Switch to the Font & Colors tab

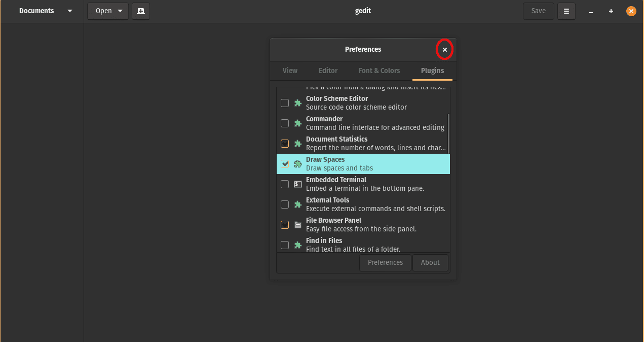point(379,71)
